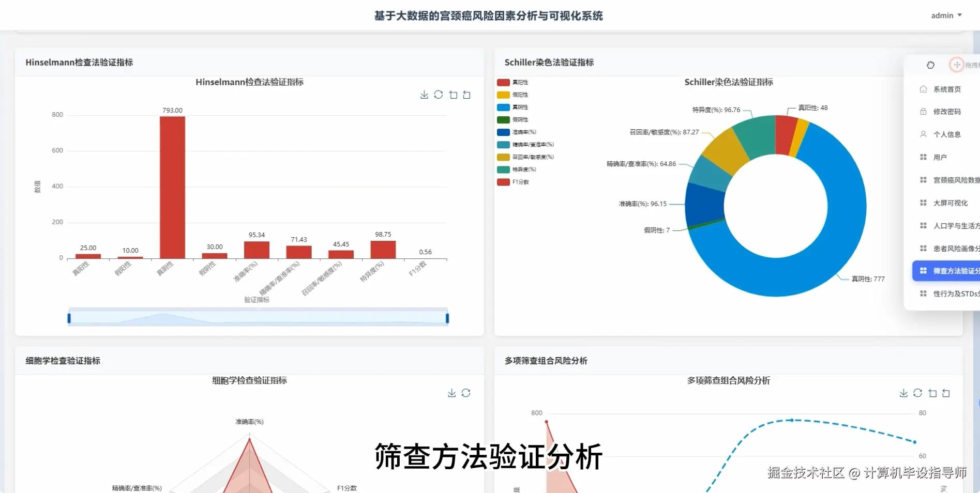Select highlighted 筛查方法验证 menu entry

pyautogui.click(x=946, y=271)
